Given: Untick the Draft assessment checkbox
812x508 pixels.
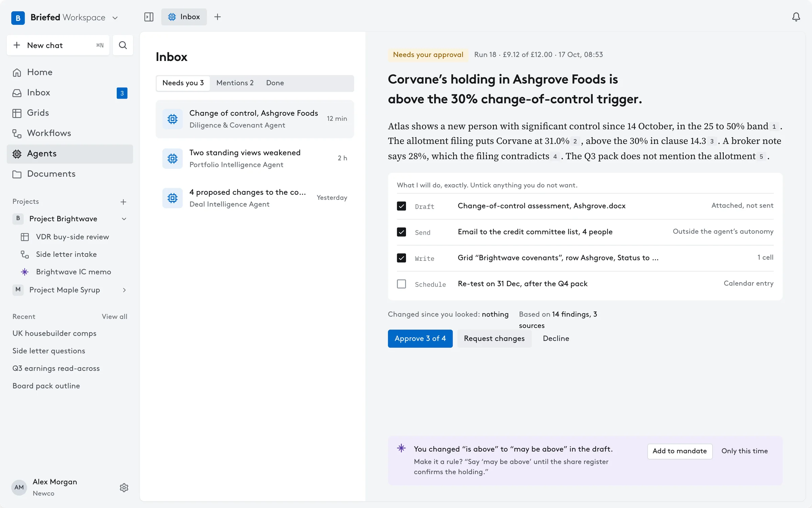Looking at the screenshot, I should tap(401, 206).
